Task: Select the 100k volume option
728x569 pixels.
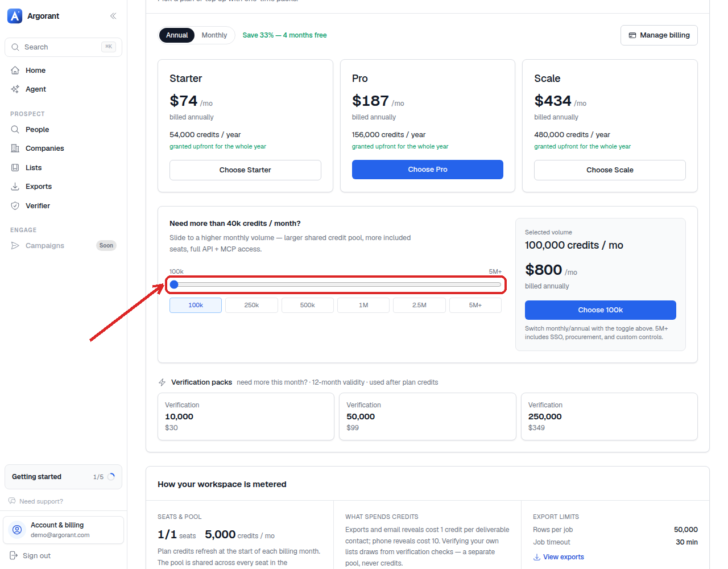Action: coord(196,306)
